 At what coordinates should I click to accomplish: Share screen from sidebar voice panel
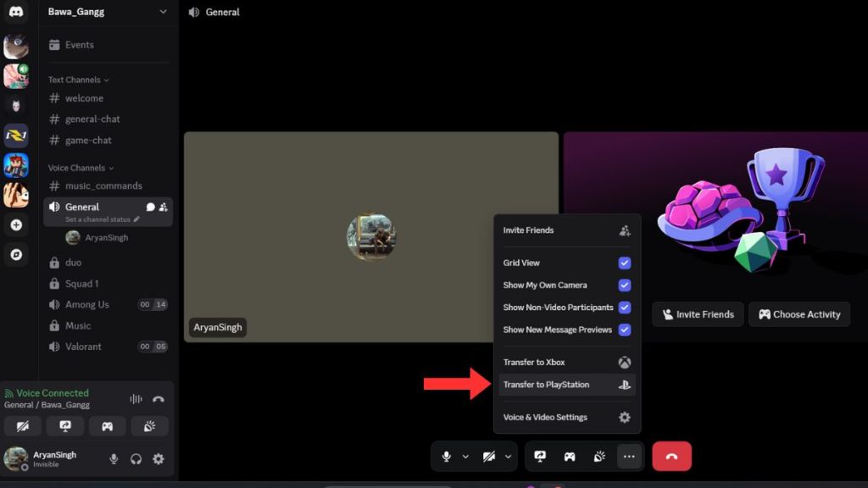click(x=65, y=426)
